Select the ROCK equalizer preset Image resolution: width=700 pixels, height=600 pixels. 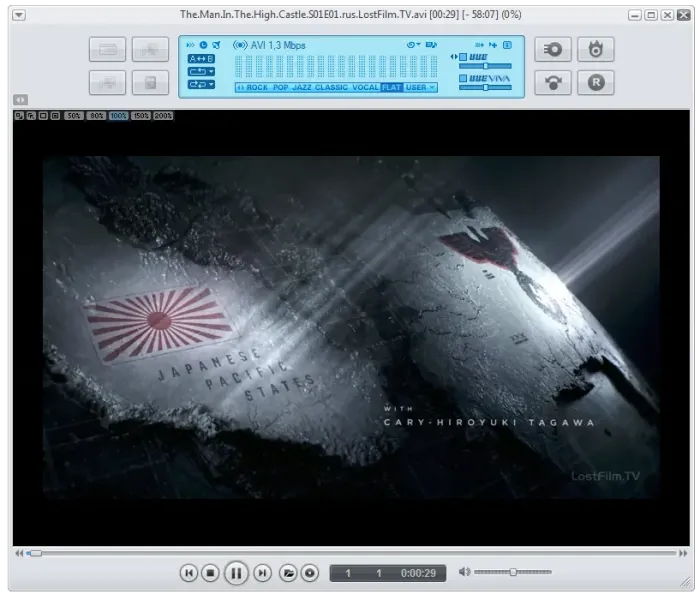(257, 88)
